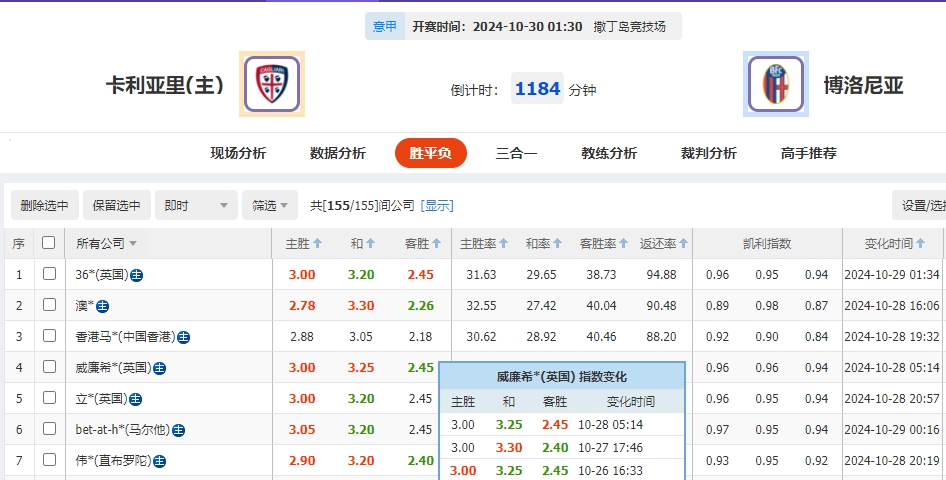Sort by 变化时间 using its arrow icon
Screen dimensions: 946x480
[920, 243]
